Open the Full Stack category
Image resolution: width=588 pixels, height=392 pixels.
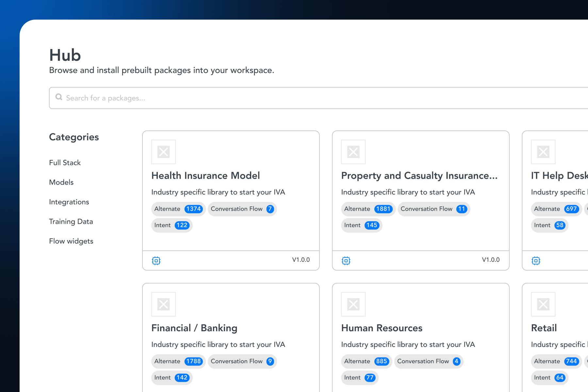pos(65,163)
